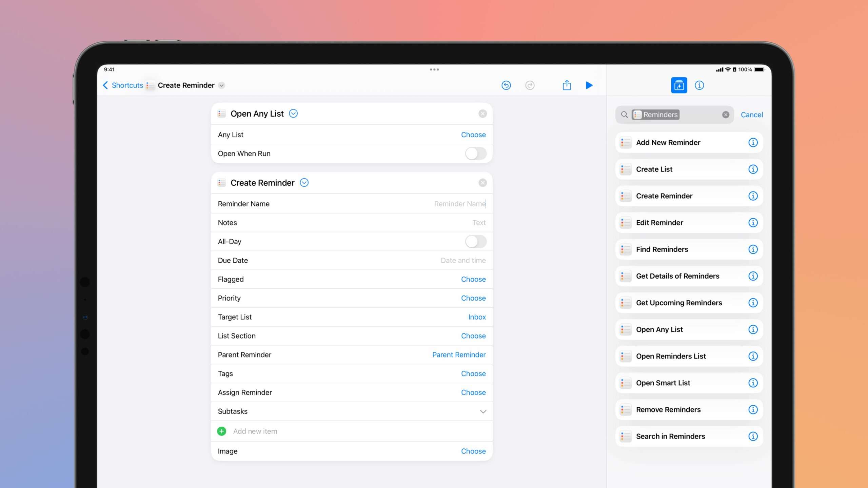This screenshot has height=488, width=868.
Task: Show info for Get Upcoming Reminders
Action: click(x=753, y=303)
